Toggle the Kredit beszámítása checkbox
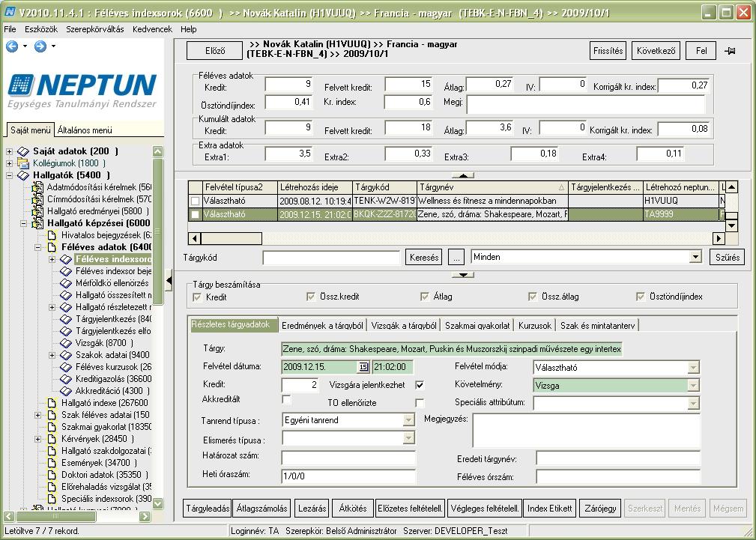Image resolution: width=756 pixels, height=540 pixels. click(197, 297)
